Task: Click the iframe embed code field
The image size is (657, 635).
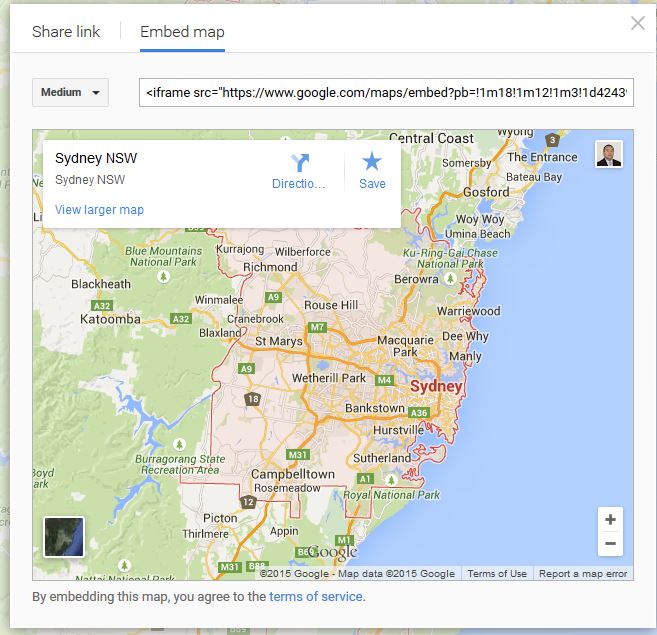Action: coord(386,93)
